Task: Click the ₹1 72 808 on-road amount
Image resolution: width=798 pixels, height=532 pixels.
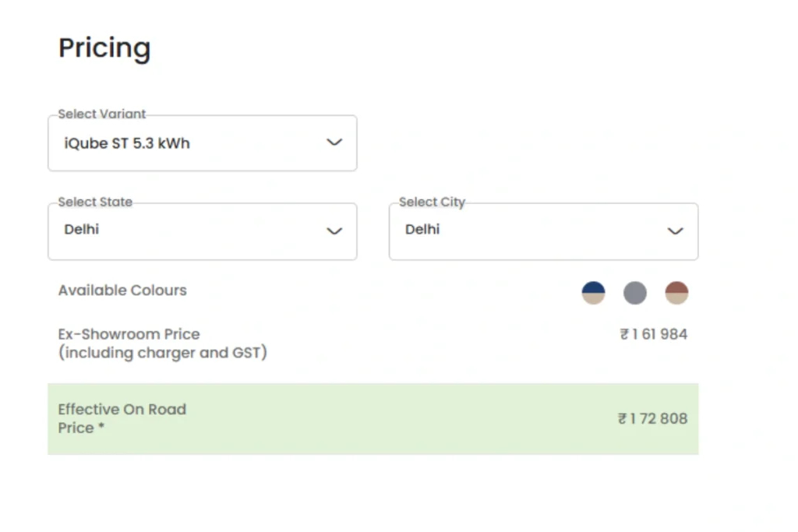Action: [x=653, y=418]
